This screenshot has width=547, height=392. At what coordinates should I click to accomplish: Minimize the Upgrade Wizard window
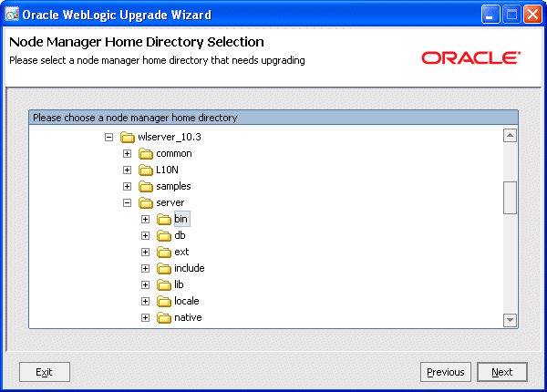(x=490, y=15)
